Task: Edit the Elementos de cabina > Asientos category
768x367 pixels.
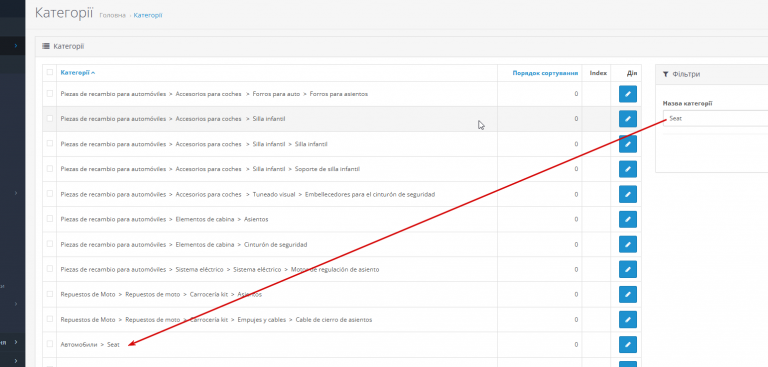Action: [x=627, y=219]
